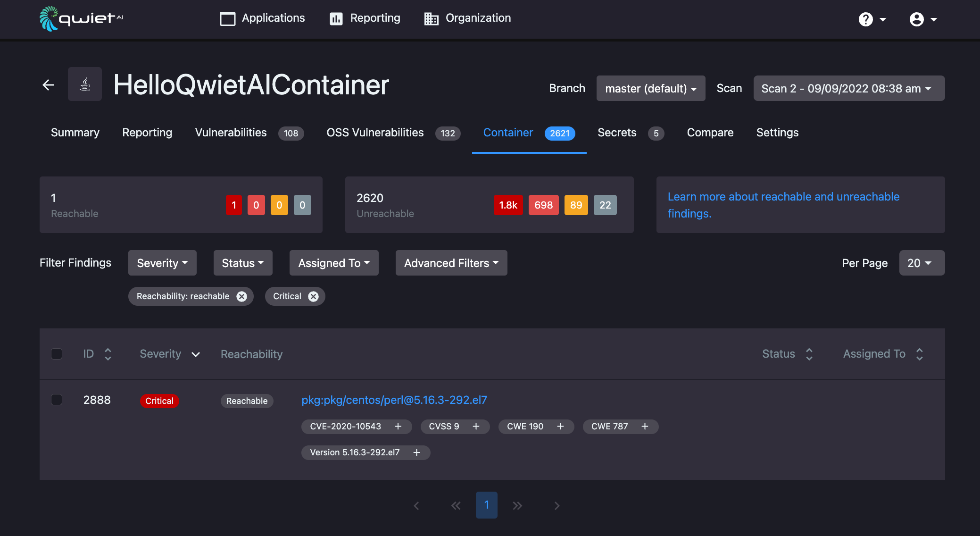Sort by Assigned To column arrows
This screenshot has height=536, width=980.
click(x=920, y=354)
